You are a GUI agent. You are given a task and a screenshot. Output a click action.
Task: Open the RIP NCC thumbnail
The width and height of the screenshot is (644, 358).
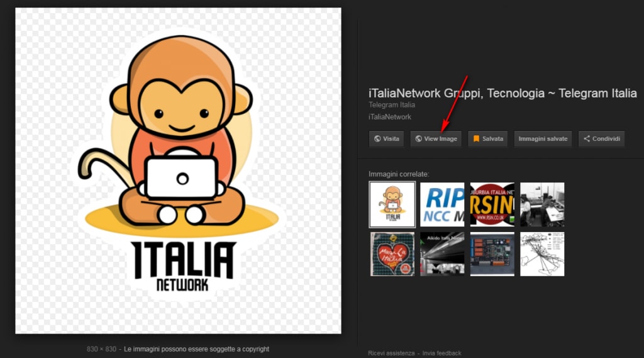442,204
